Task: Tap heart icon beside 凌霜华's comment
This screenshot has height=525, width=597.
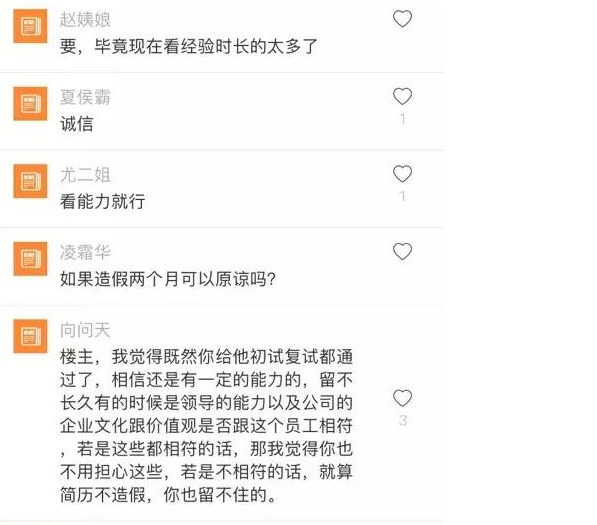Action: (x=402, y=252)
